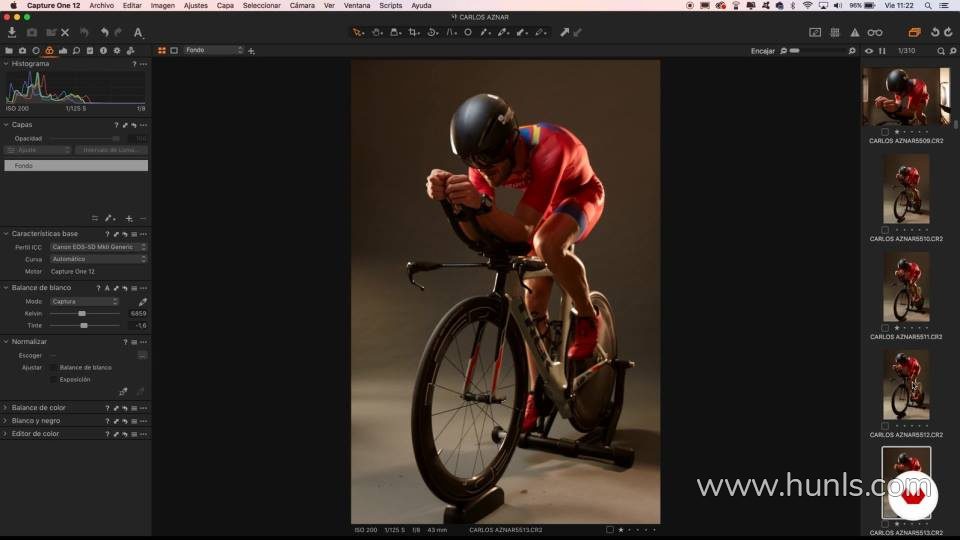Image resolution: width=960 pixels, height=540 pixels.
Task: Select the Fondo layer row
Action: [76, 165]
